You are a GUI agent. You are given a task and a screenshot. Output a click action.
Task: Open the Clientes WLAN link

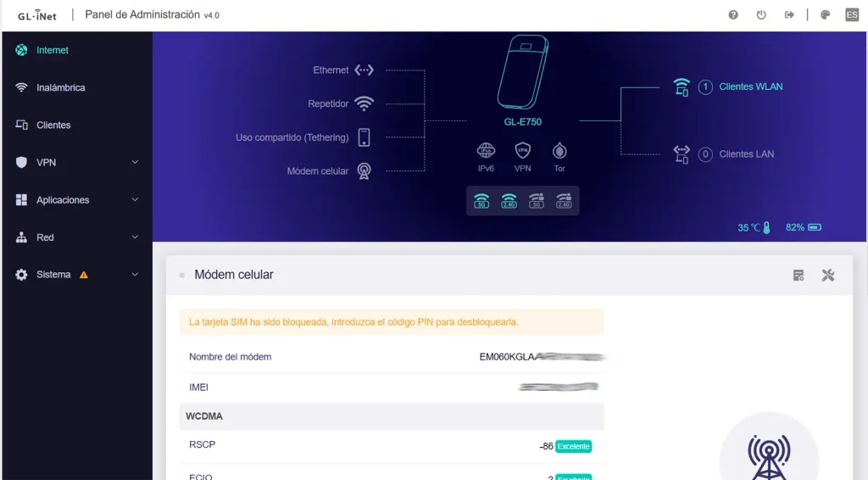pyautogui.click(x=751, y=87)
